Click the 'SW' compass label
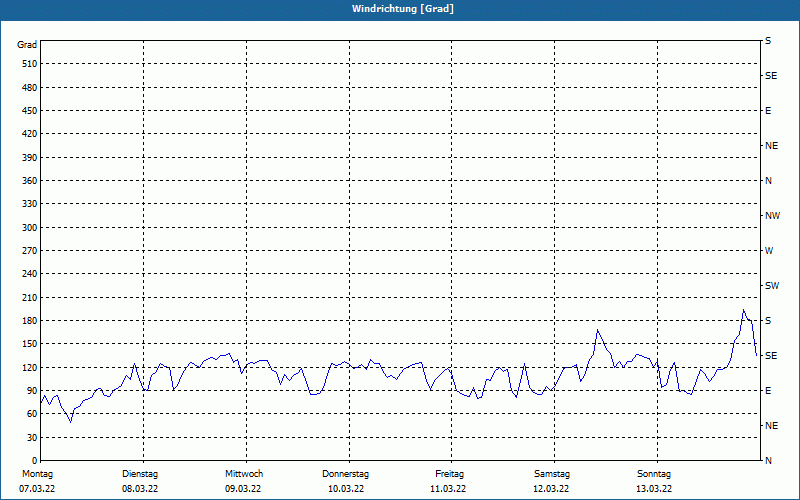800x500 pixels. coord(772,286)
